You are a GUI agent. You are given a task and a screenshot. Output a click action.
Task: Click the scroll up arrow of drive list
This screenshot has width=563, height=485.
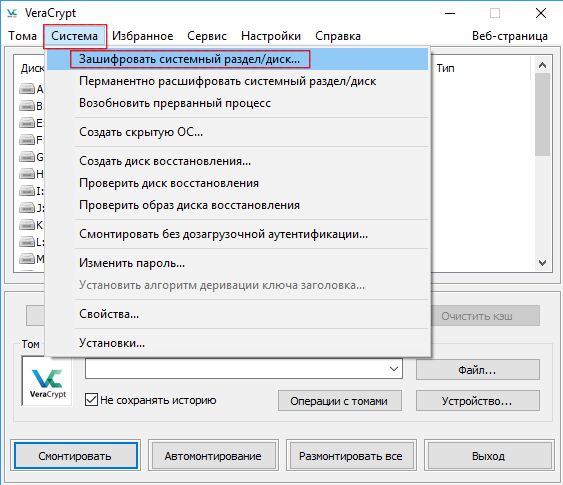tap(543, 65)
